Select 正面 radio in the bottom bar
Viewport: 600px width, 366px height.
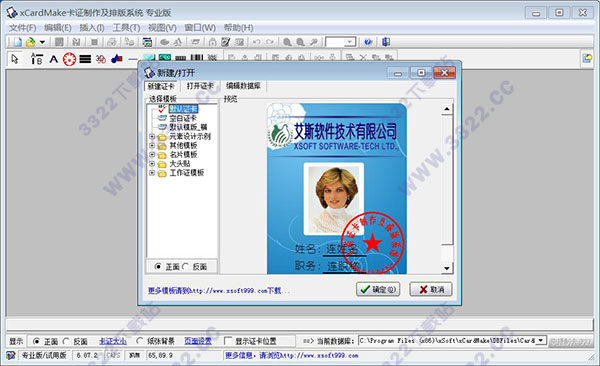[36, 341]
